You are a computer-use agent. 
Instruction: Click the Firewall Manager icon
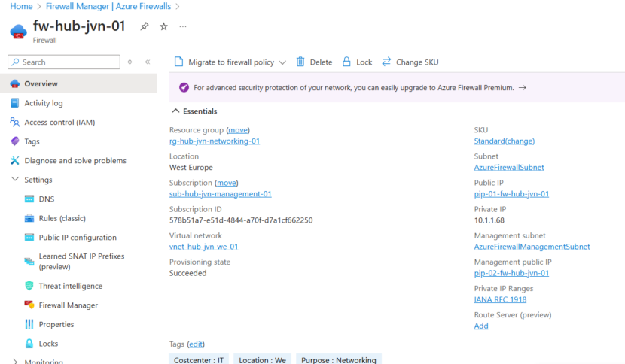point(29,305)
